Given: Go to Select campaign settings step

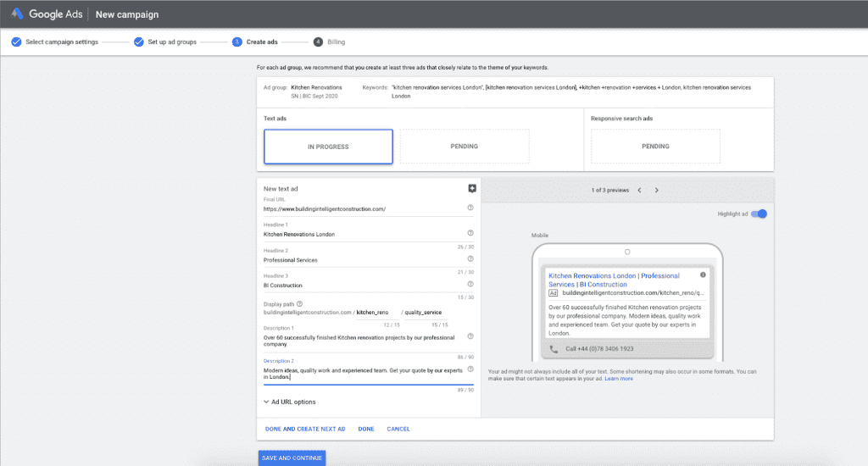Looking at the screenshot, I should (61, 42).
